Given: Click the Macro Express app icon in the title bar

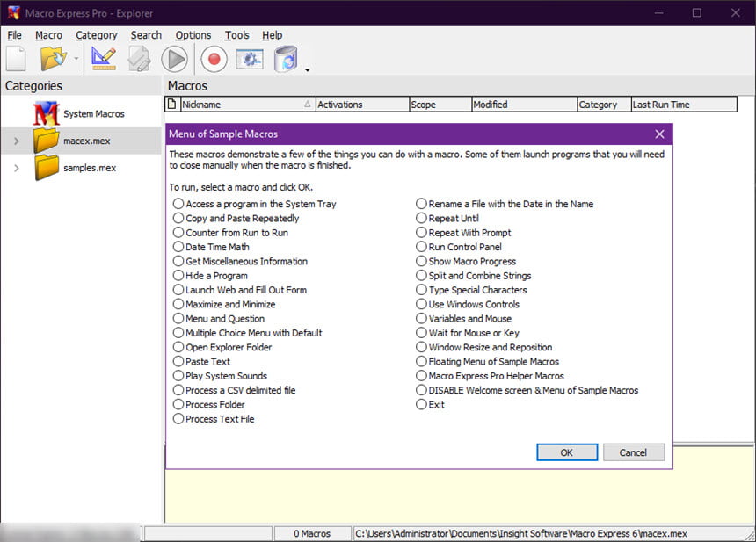Looking at the screenshot, I should coord(13,12).
